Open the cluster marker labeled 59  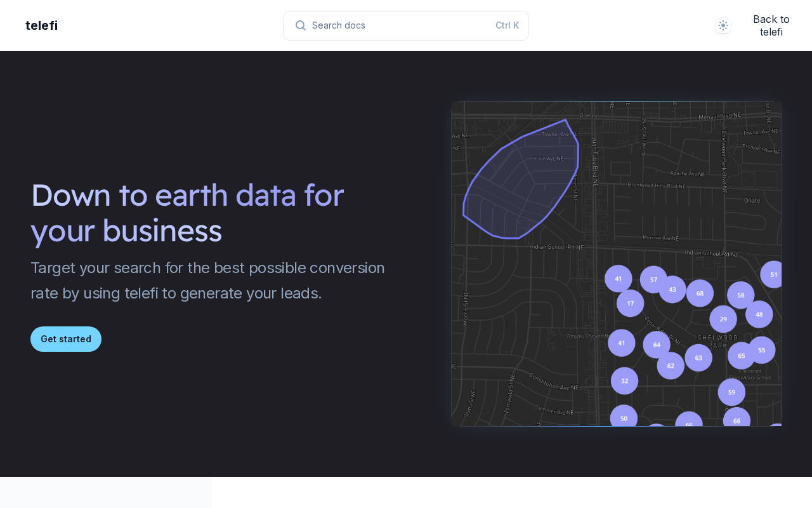point(731,392)
